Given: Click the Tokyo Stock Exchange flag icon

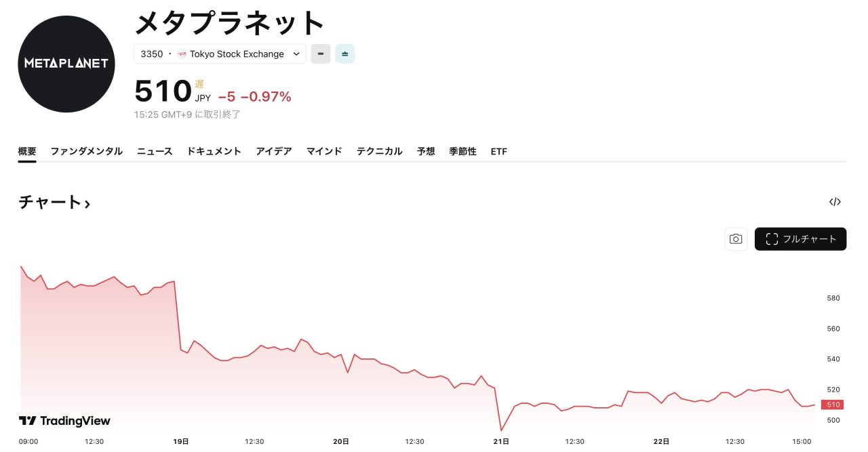Looking at the screenshot, I should (182, 54).
